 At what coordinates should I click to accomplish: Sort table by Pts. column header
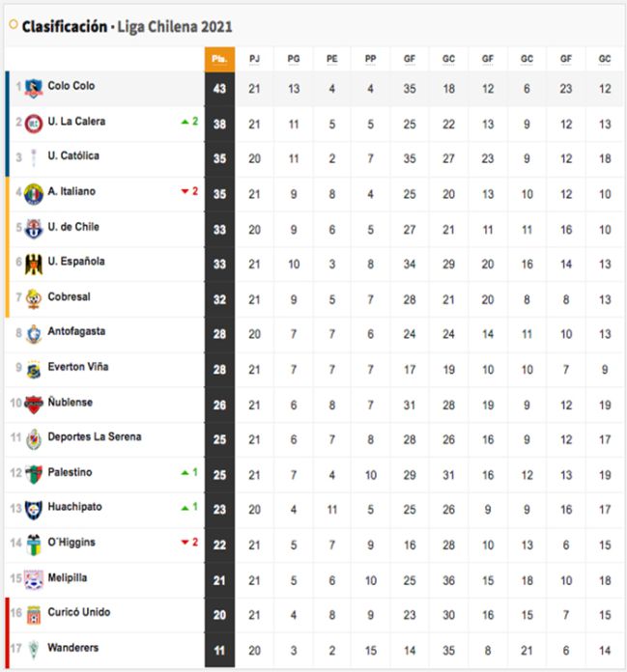[219, 59]
